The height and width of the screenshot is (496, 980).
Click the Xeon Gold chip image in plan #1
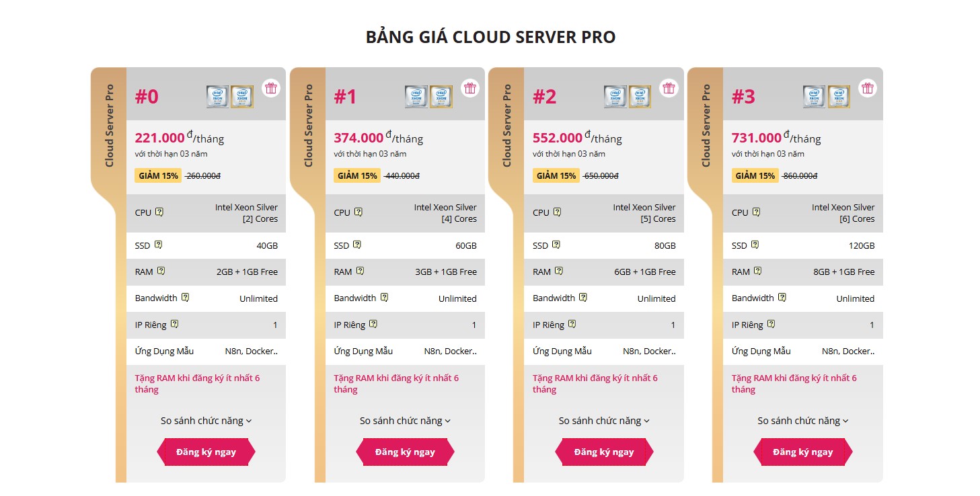(441, 97)
